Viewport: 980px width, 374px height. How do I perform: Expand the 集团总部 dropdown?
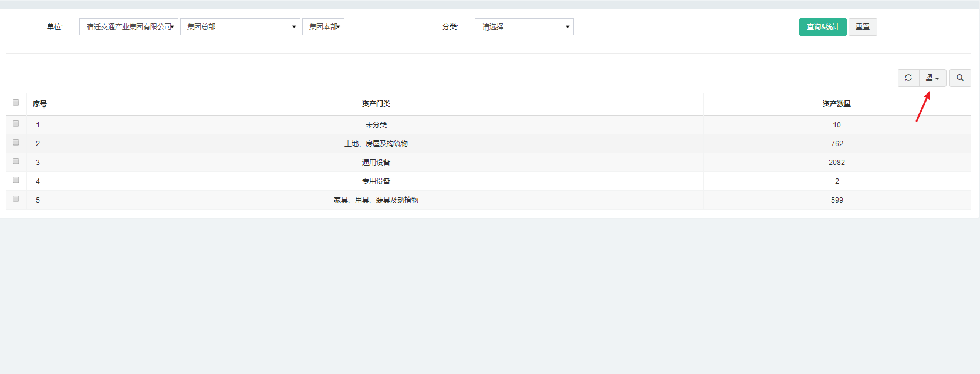(240, 27)
